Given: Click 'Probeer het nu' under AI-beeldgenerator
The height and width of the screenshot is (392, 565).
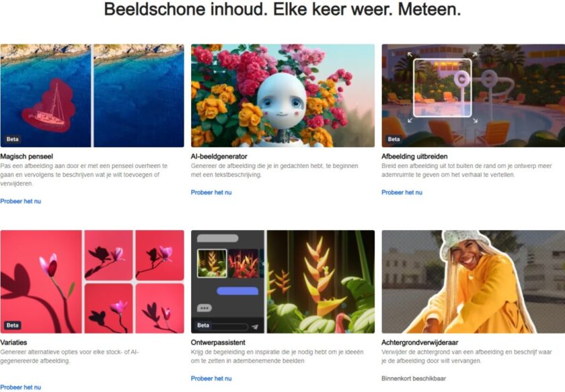Looking at the screenshot, I should click(211, 192).
